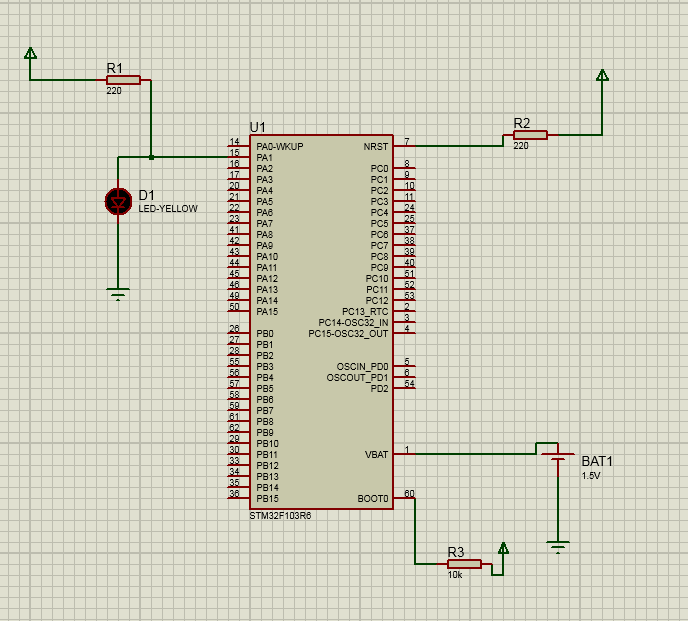Image resolution: width=688 pixels, height=621 pixels.
Task: Click the PD2 pin label
Action: tap(380, 388)
